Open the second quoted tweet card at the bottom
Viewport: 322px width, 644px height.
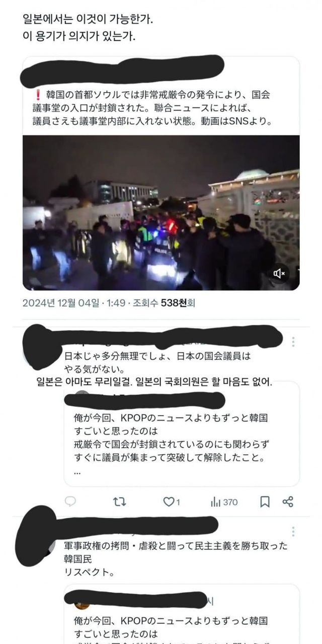[x=182, y=614]
